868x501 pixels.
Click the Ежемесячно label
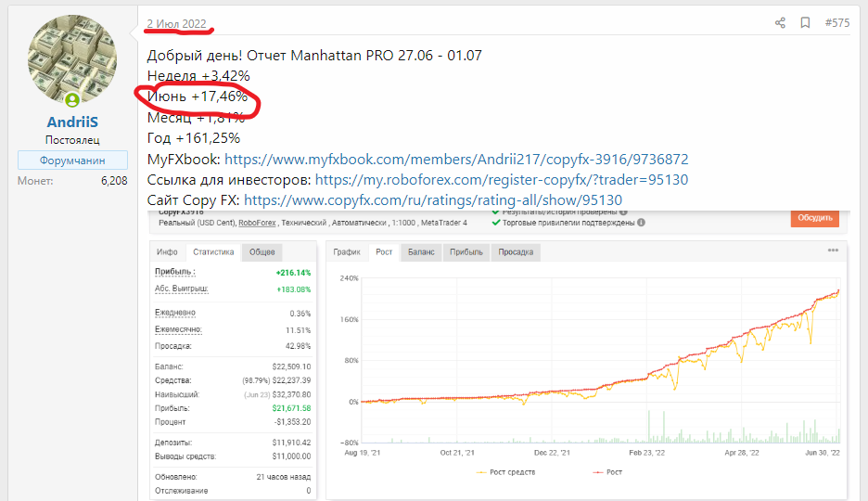tap(178, 329)
